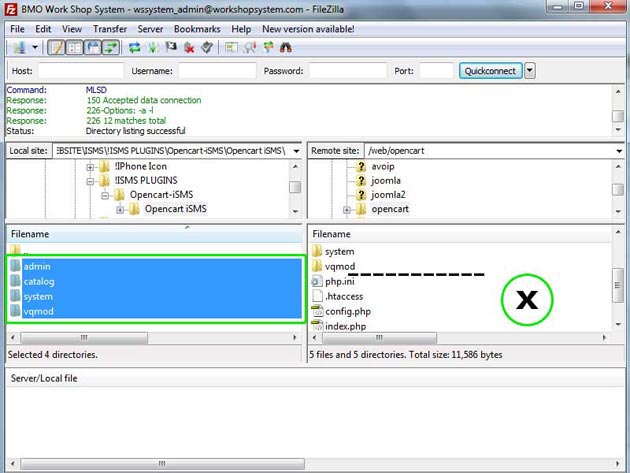
Task: Select Opencart-iSMS folder in local tree
Action: (161, 195)
